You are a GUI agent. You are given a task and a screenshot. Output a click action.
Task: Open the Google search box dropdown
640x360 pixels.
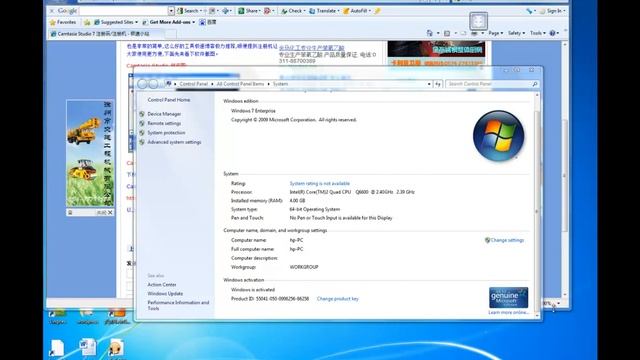(171, 11)
